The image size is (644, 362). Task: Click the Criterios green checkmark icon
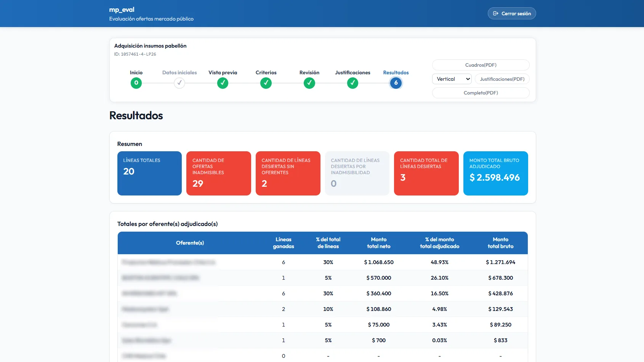point(266,83)
